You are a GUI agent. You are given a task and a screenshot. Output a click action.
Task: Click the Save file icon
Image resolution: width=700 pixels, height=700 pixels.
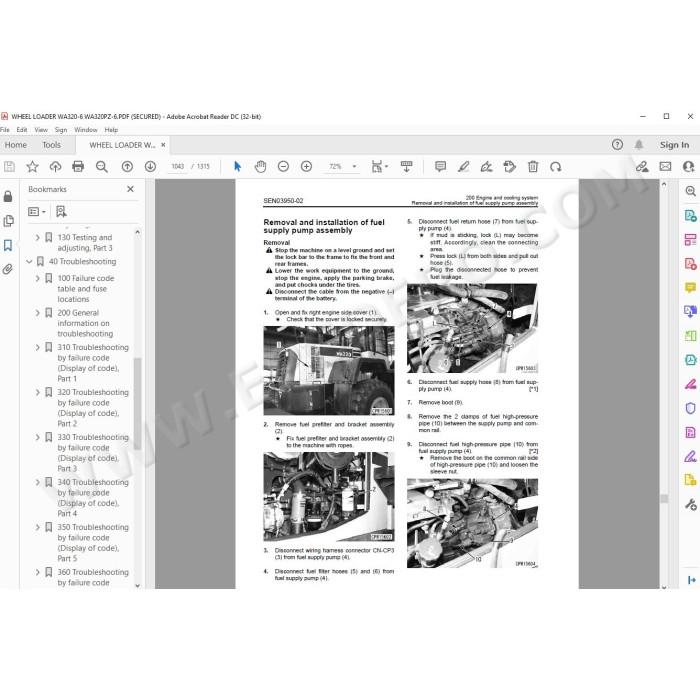(9, 167)
